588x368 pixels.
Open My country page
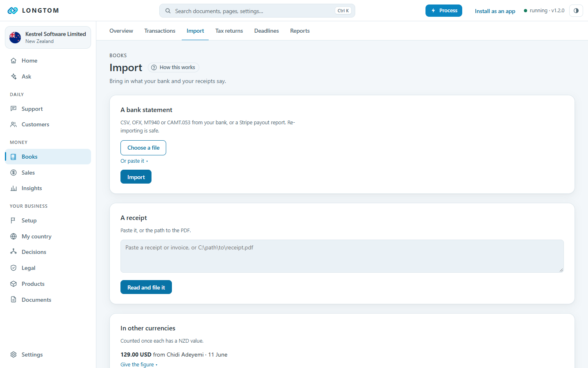pyautogui.click(x=48, y=236)
